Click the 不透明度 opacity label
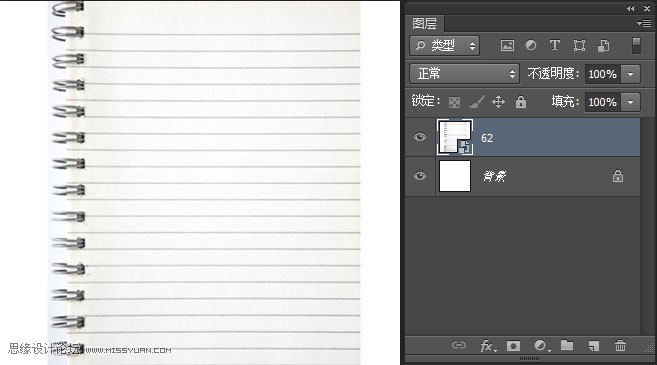This screenshot has width=657, height=365. coord(553,74)
